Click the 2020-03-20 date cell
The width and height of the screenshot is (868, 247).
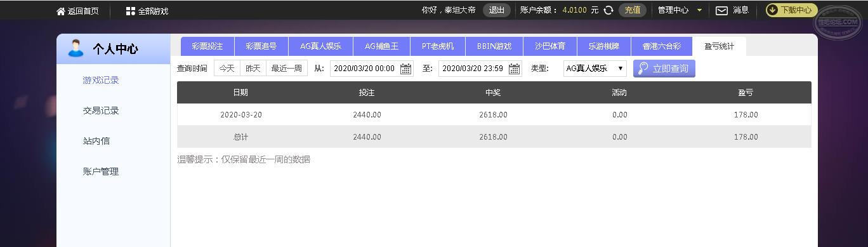241,115
